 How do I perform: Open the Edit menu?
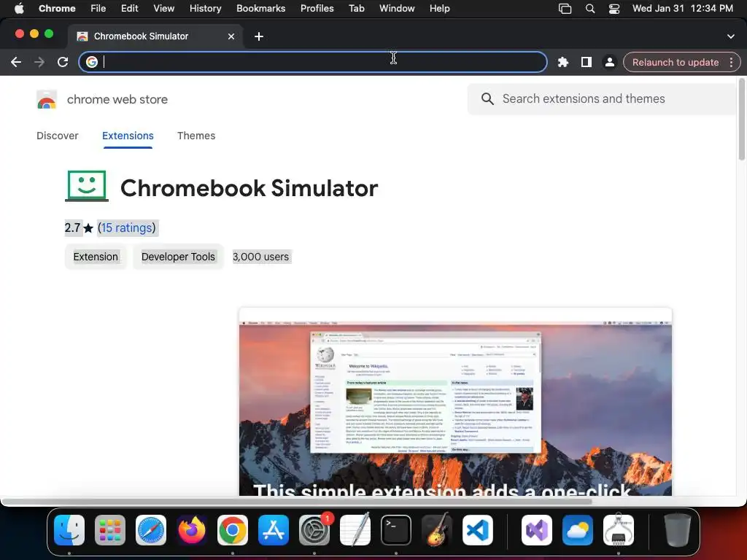130,9
